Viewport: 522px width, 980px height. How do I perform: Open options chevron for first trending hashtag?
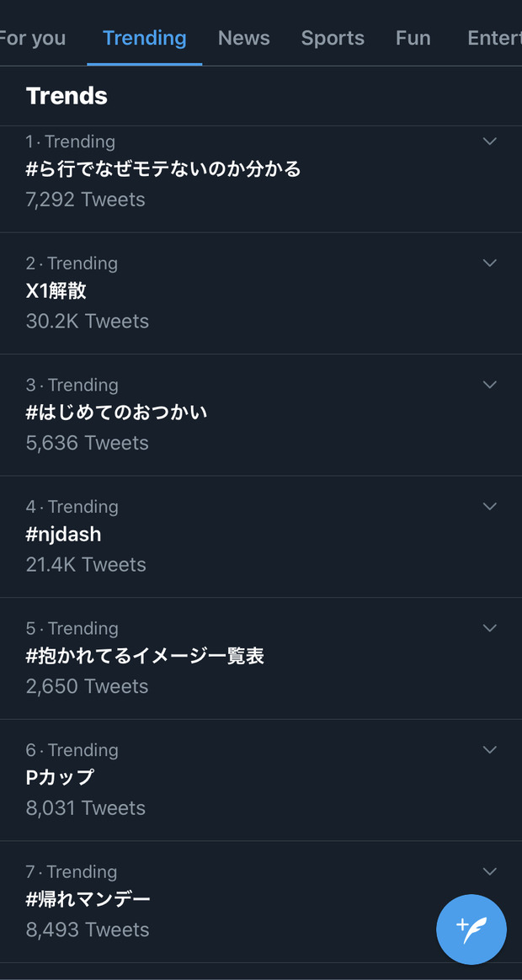[x=489, y=141]
